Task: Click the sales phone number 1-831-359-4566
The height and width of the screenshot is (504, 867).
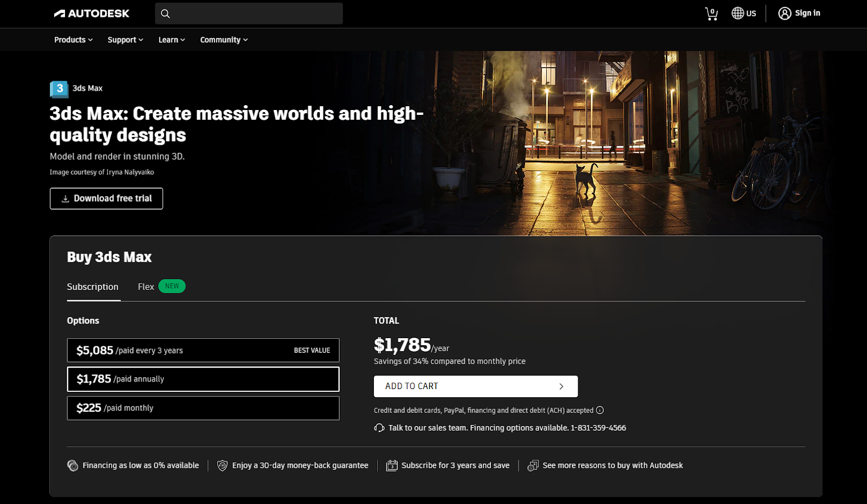Action: click(x=598, y=428)
